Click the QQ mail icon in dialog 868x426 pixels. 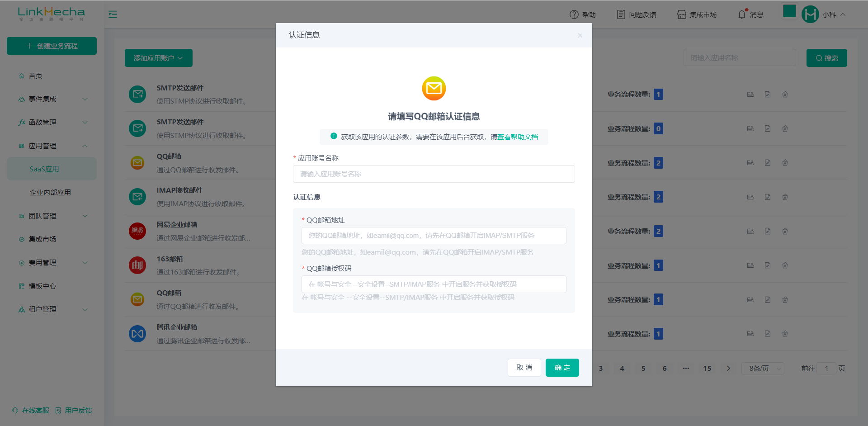click(434, 89)
